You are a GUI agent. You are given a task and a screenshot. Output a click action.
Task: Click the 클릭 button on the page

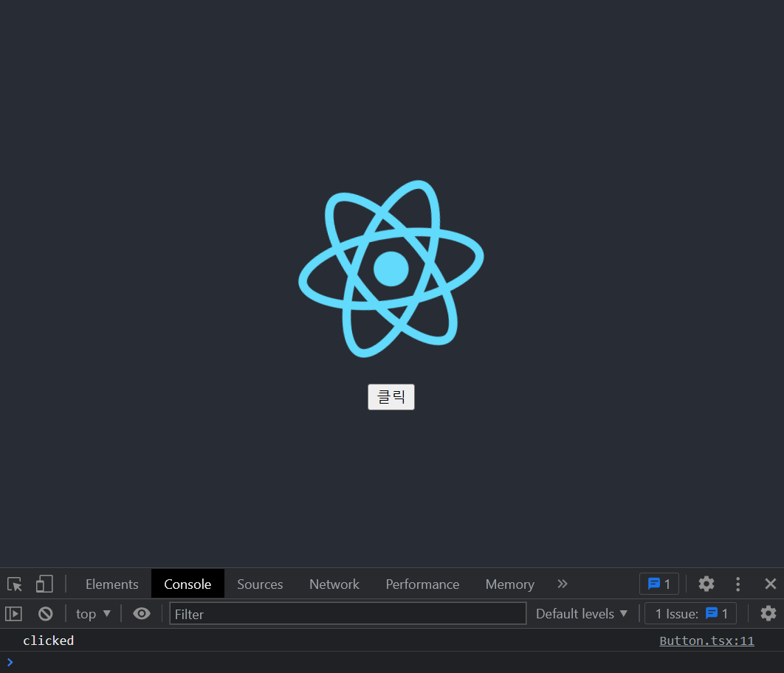click(391, 397)
